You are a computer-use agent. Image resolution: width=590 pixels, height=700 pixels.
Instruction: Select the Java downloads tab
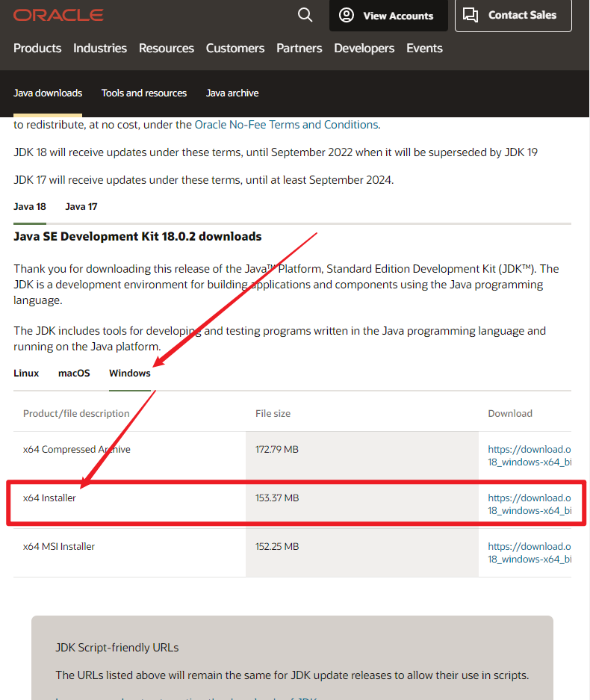click(x=48, y=93)
